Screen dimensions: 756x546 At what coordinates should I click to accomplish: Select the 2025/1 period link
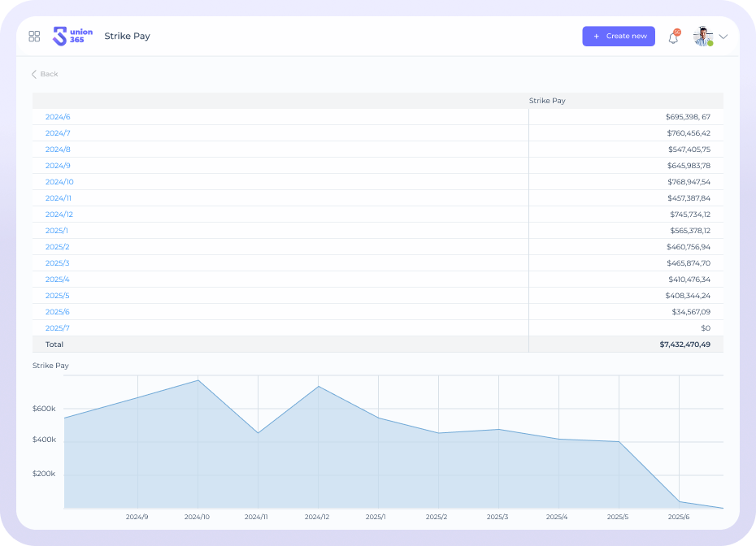click(57, 231)
